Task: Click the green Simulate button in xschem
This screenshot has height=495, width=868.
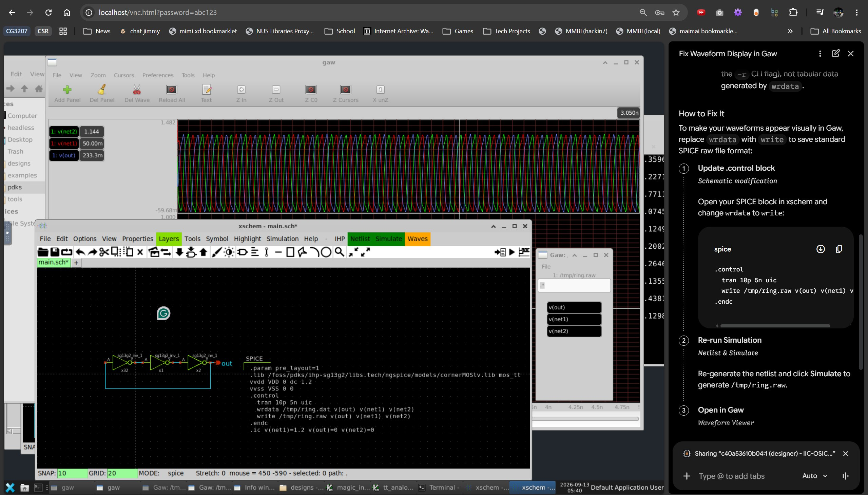Action: coord(389,239)
